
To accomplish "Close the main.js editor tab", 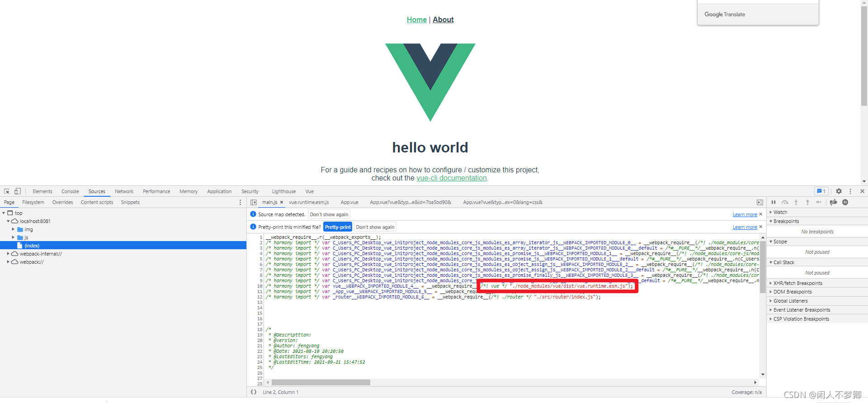I will pyautogui.click(x=282, y=202).
